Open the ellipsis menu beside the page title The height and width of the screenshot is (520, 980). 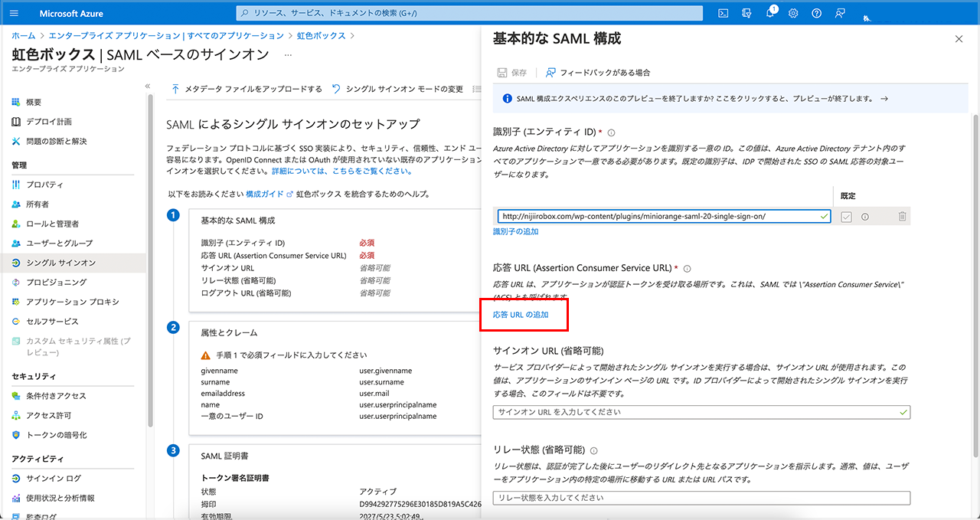click(x=288, y=55)
